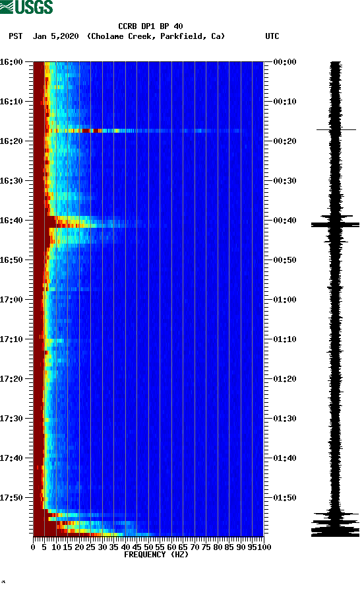Click the 25 Hz frequency axis label
The height and width of the screenshot is (589, 364).
click(x=90, y=547)
